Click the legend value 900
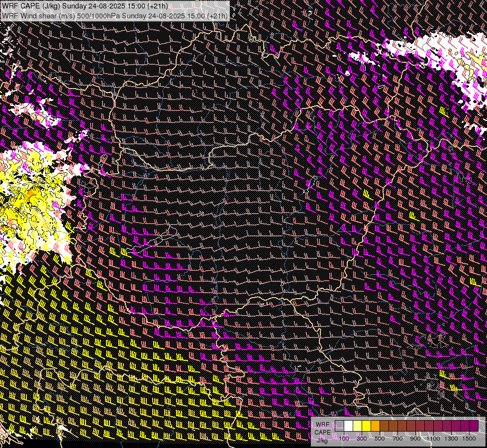The height and width of the screenshot is (448, 487). click(x=415, y=439)
